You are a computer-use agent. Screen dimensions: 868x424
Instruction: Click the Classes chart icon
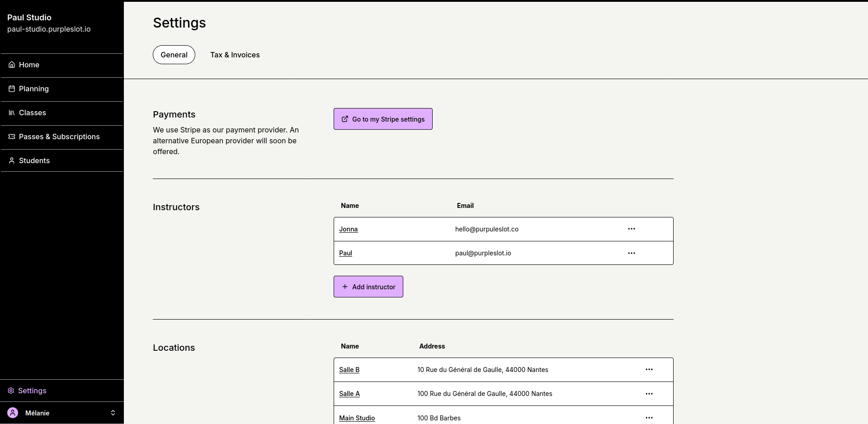[11, 113]
